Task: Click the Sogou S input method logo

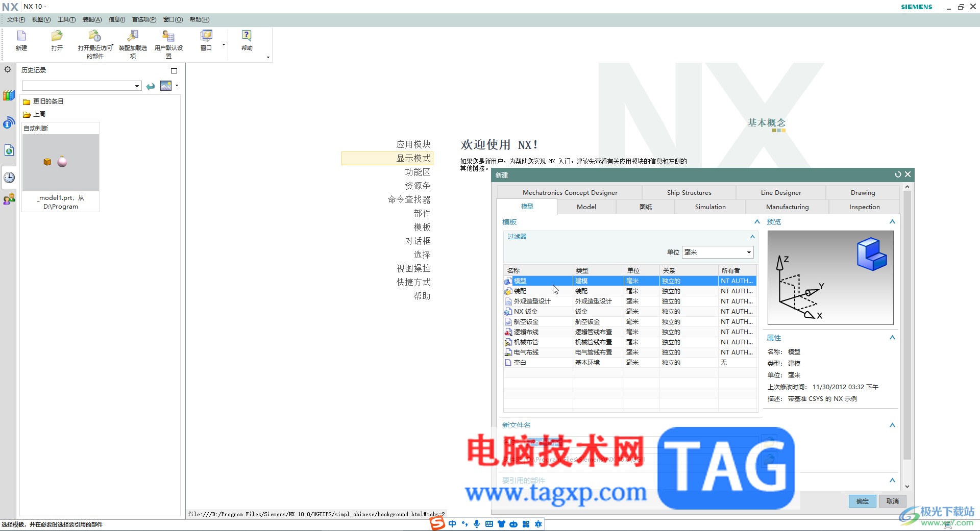Action: coord(437,523)
